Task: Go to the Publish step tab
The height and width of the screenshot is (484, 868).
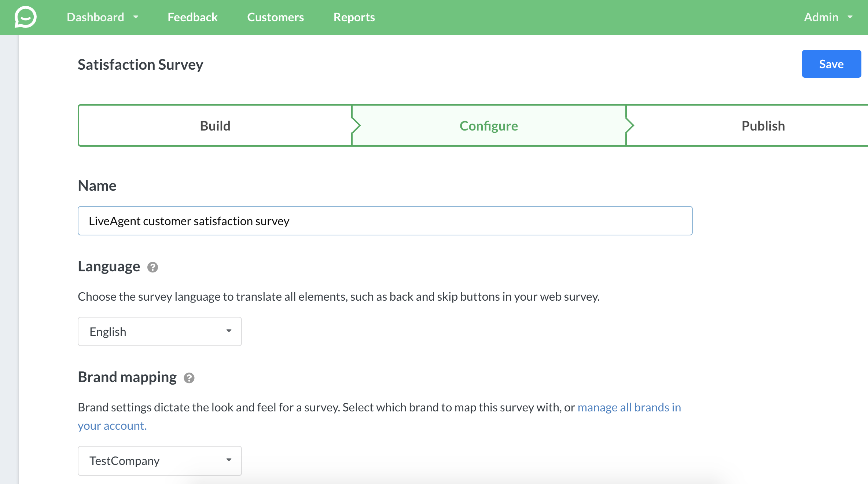Action: pyautogui.click(x=763, y=126)
